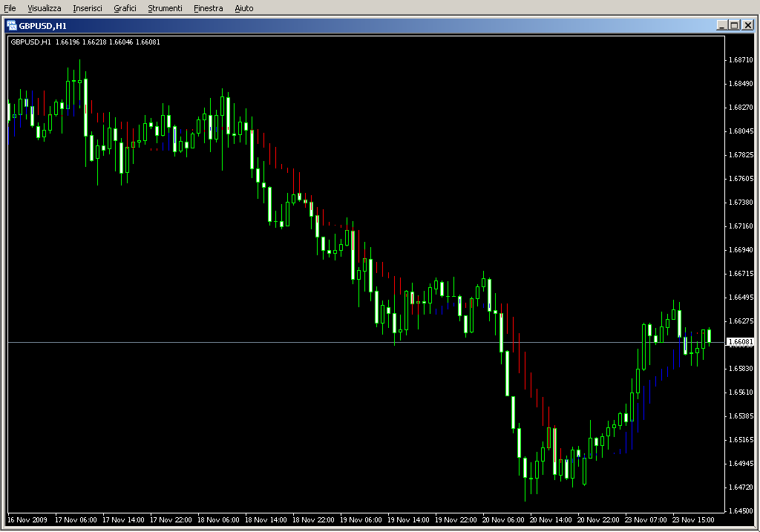Minimize the GBPUSD,H1 chart window
Viewport: 760px width, 532px height.
(x=721, y=24)
